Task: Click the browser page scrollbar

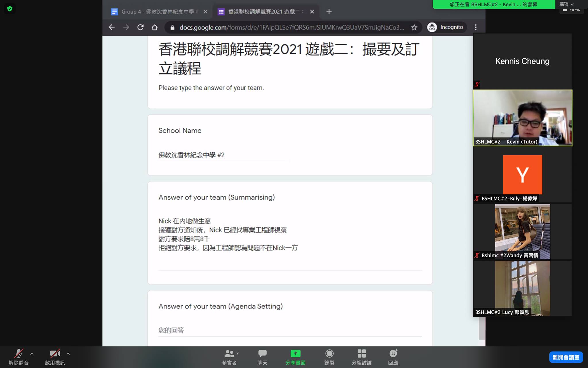Action: click(x=482, y=328)
